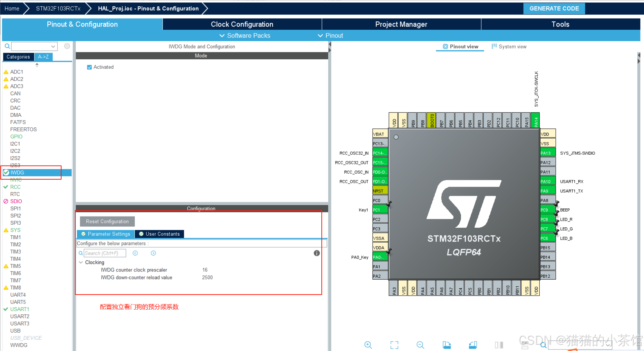644x351 pixels.
Task: Select pin PC9 labeled BEEP
Action: 548,210
